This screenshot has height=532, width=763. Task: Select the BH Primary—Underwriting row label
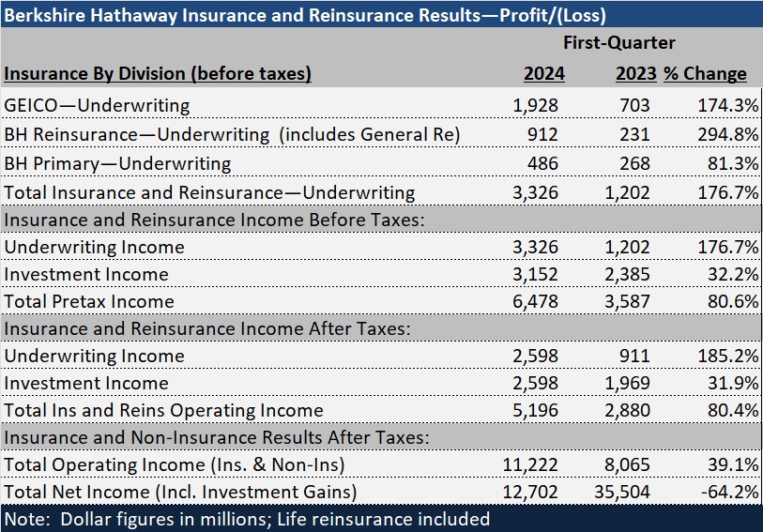(117, 163)
